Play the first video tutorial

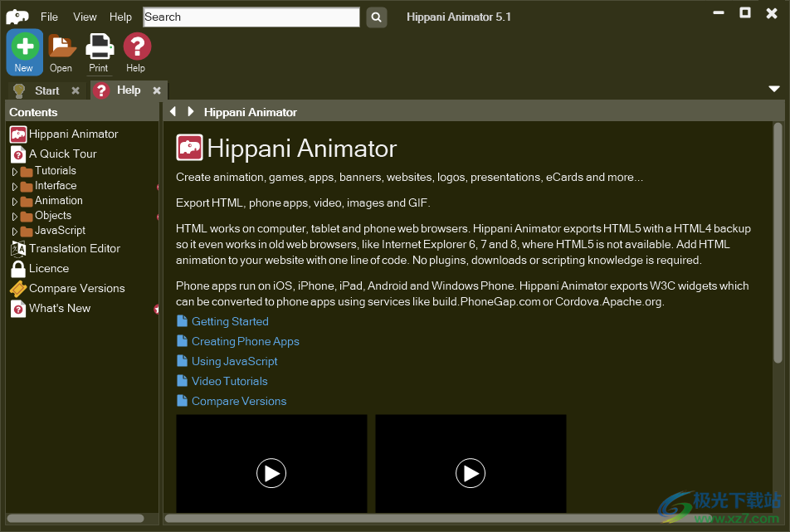(x=271, y=473)
